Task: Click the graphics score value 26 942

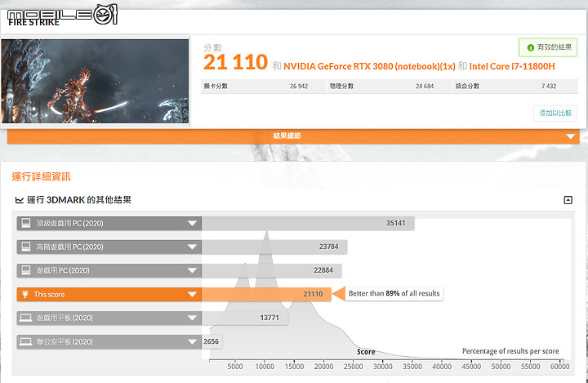Action: click(x=299, y=87)
